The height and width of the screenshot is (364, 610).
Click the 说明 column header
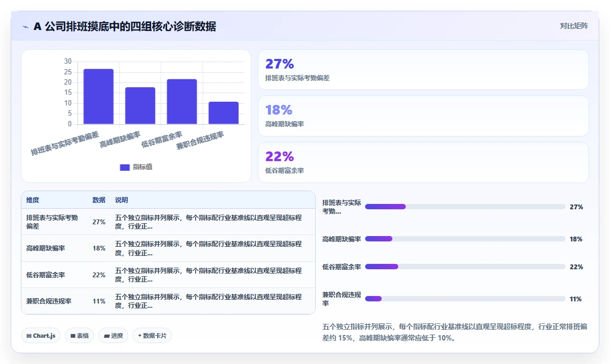[121, 200]
